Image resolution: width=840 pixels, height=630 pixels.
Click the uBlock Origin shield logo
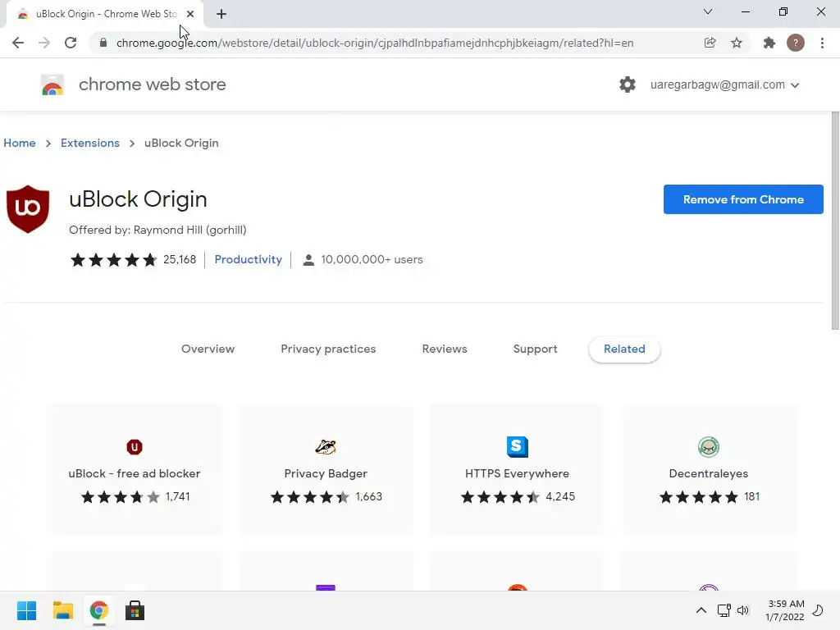(x=28, y=209)
